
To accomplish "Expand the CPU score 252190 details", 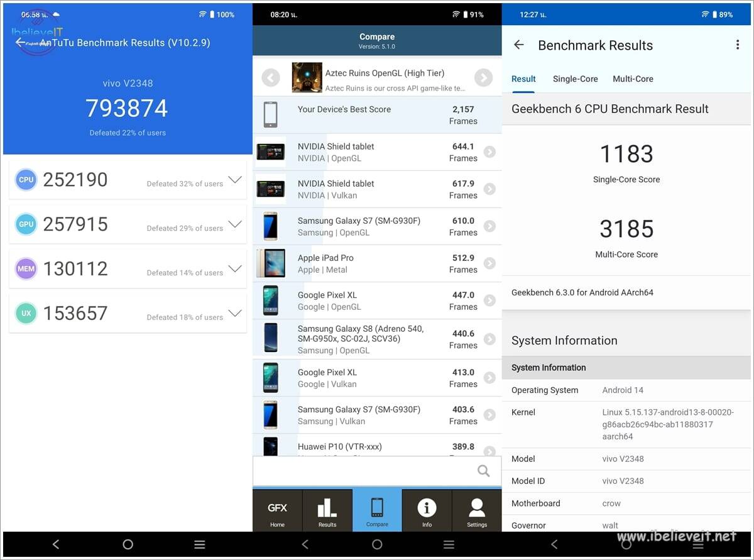I will click(x=235, y=180).
